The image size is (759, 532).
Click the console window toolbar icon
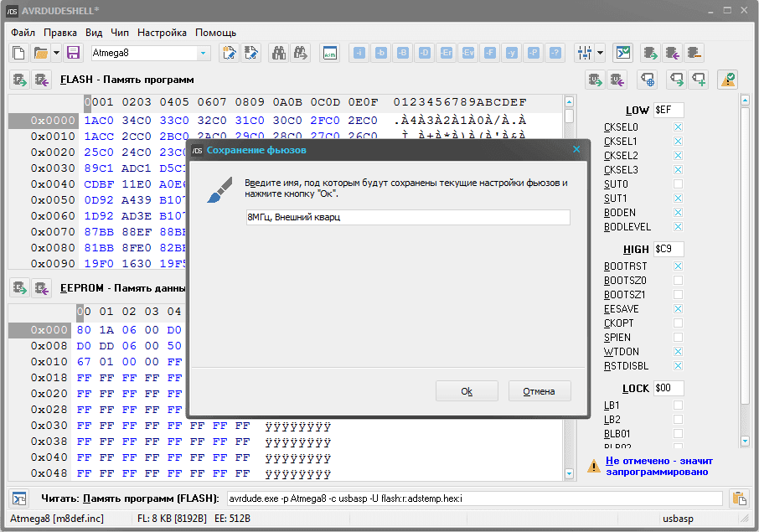(623, 53)
